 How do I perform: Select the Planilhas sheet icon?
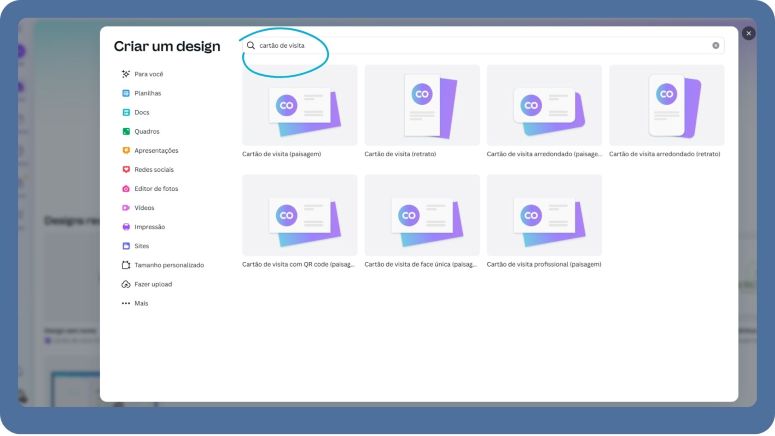[126, 93]
